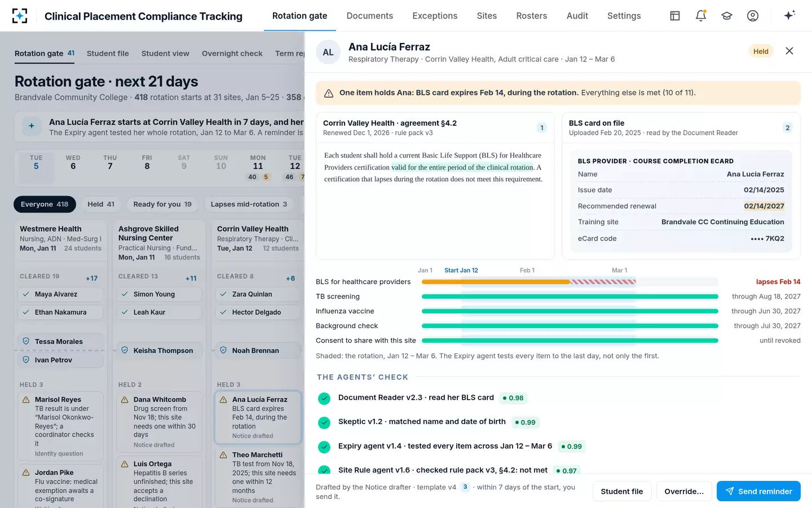Click the Document Reader green check icon
The image size is (812, 508).
click(x=324, y=398)
